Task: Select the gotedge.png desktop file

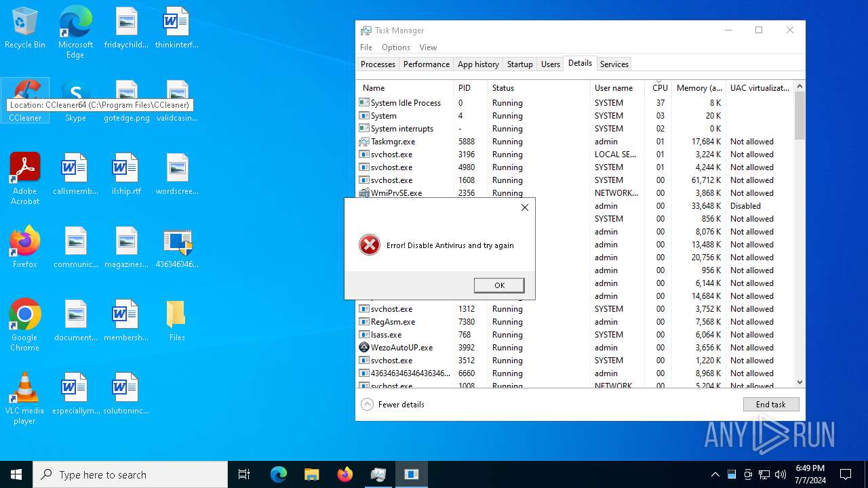Action: [x=126, y=102]
